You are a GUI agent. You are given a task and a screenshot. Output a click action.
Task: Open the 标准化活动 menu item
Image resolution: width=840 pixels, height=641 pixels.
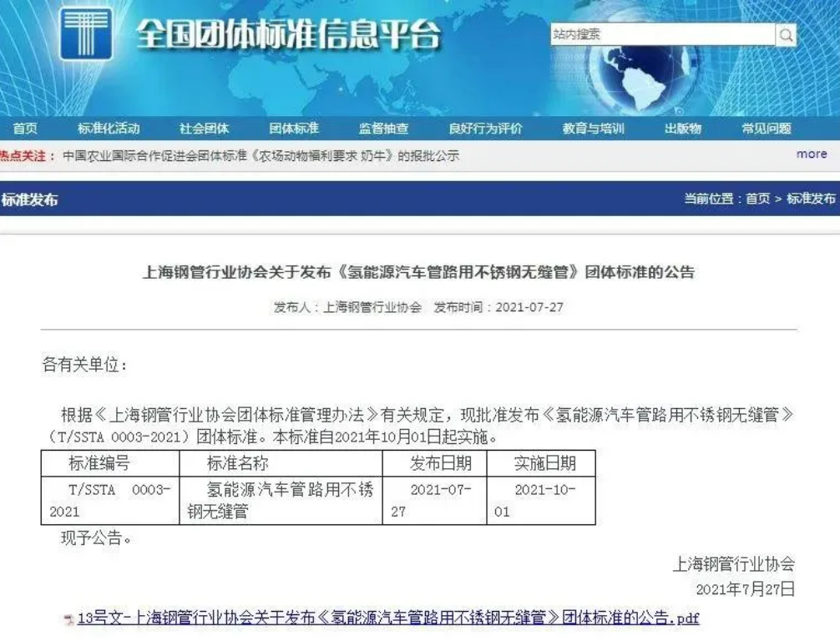click(109, 129)
